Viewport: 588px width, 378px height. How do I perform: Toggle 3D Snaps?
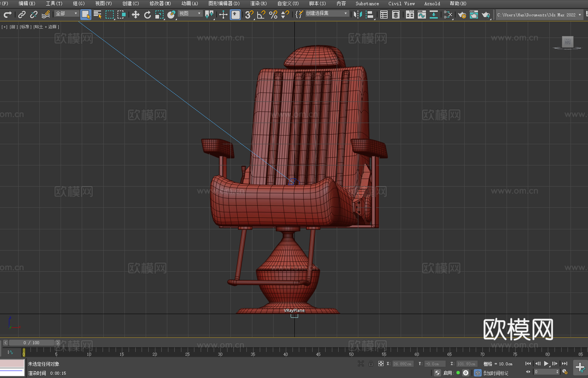pos(249,14)
